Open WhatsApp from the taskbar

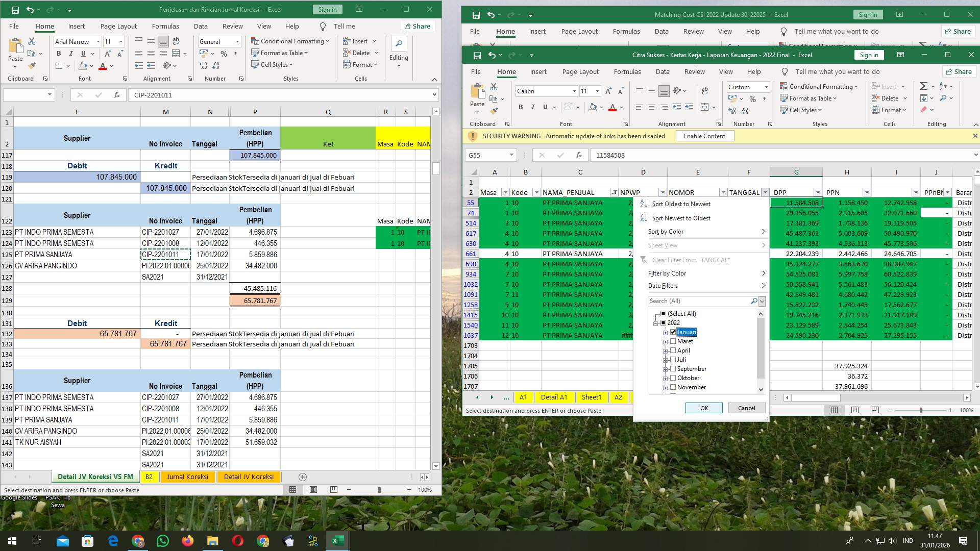[163, 540]
